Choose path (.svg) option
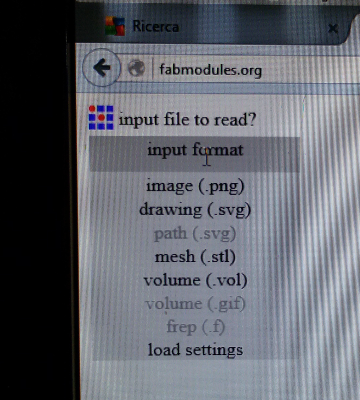Image resolution: width=360 pixels, height=400 pixels. [195, 234]
